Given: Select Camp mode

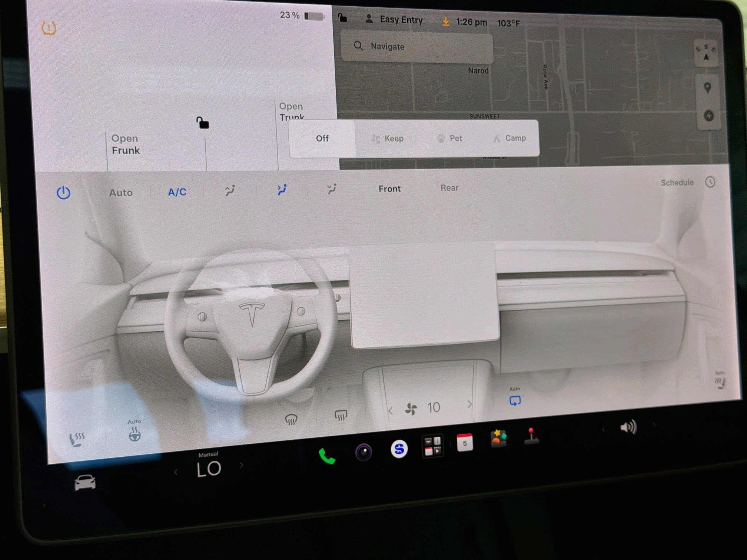Looking at the screenshot, I should coord(509,138).
